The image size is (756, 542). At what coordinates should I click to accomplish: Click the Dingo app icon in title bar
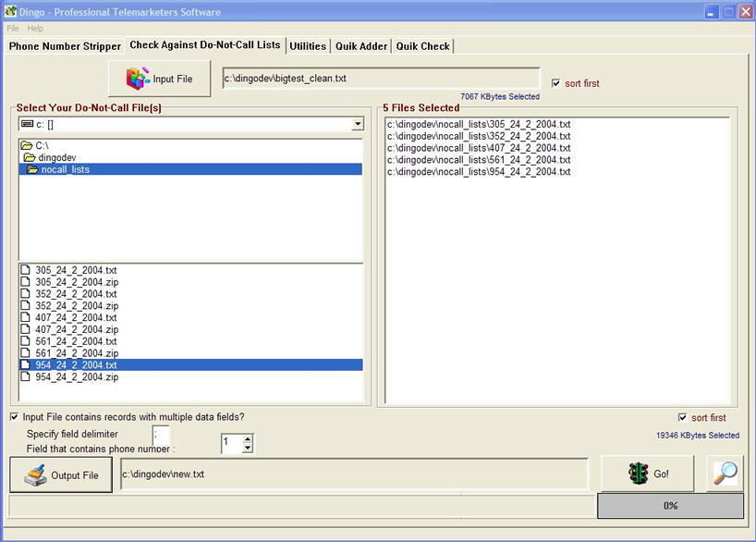click(x=10, y=11)
